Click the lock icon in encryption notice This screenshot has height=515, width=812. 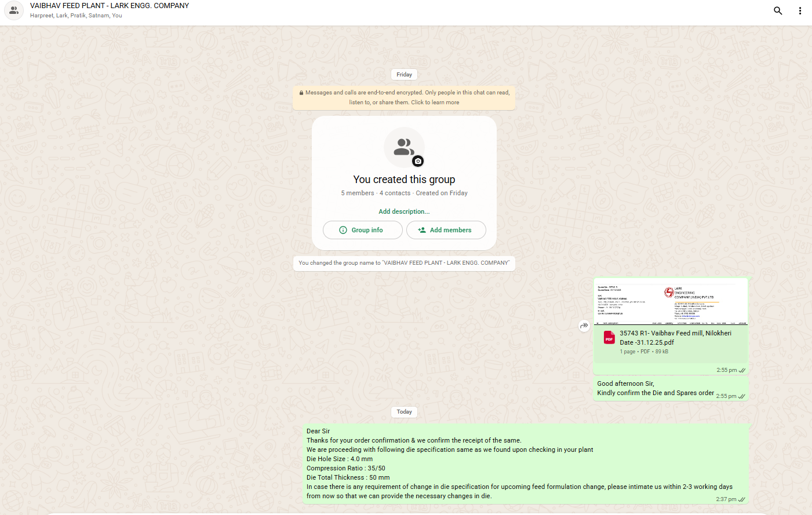[x=301, y=93]
